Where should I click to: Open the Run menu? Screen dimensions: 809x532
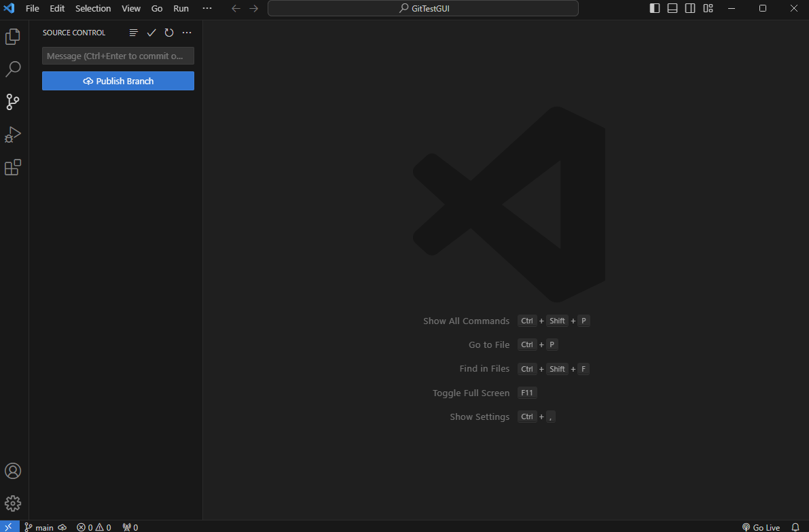181,8
